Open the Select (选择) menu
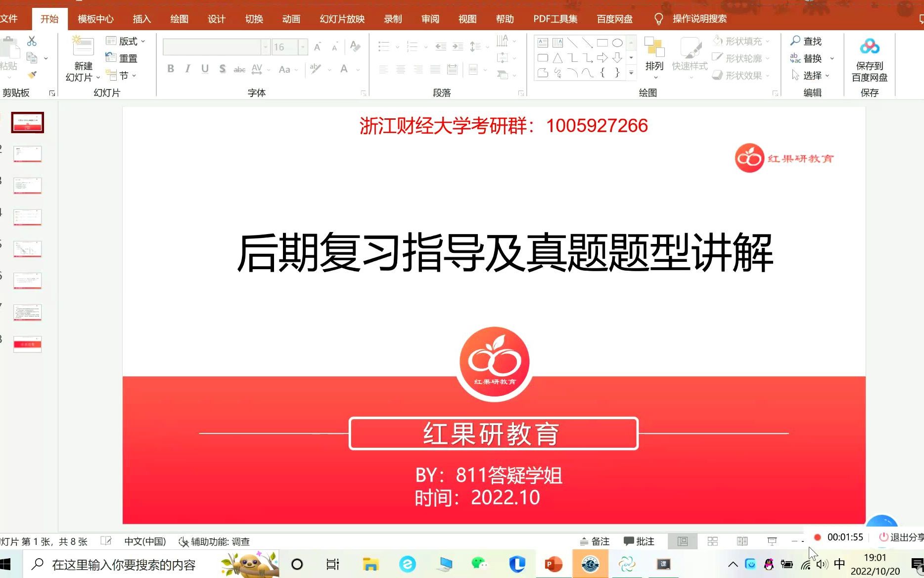The image size is (924, 578). click(x=810, y=75)
